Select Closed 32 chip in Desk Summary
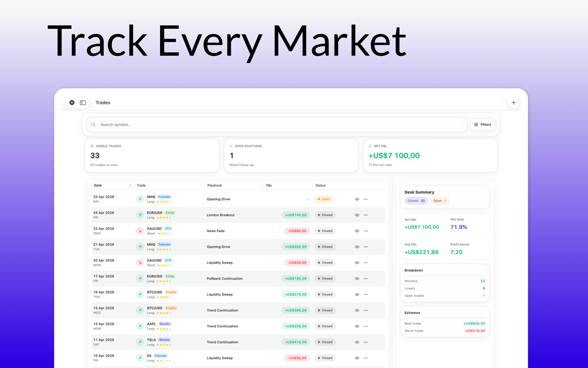Viewport: 588px width, 368px height. [x=416, y=201]
